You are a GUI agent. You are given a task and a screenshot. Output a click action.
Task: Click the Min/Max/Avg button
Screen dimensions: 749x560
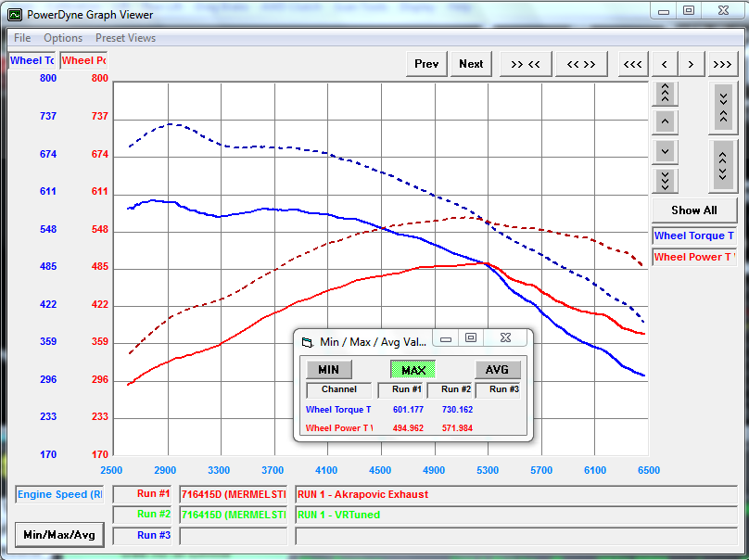[x=59, y=535]
